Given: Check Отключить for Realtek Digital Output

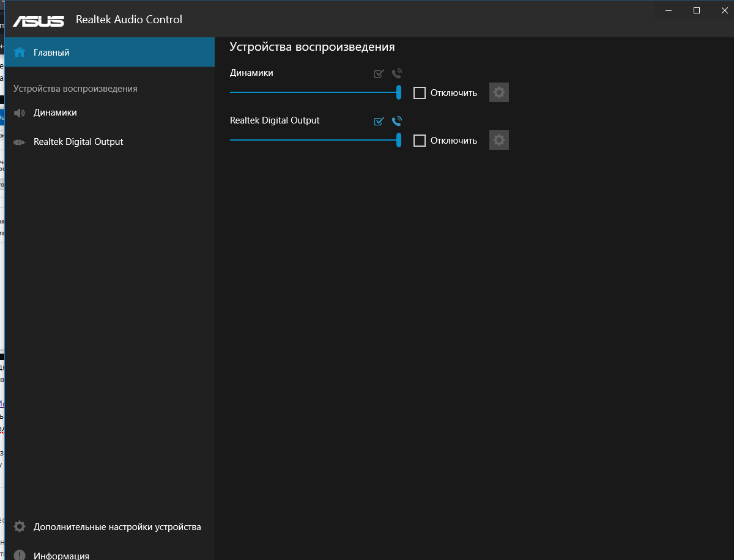Looking at the screenshot, I should pos(420,141).
